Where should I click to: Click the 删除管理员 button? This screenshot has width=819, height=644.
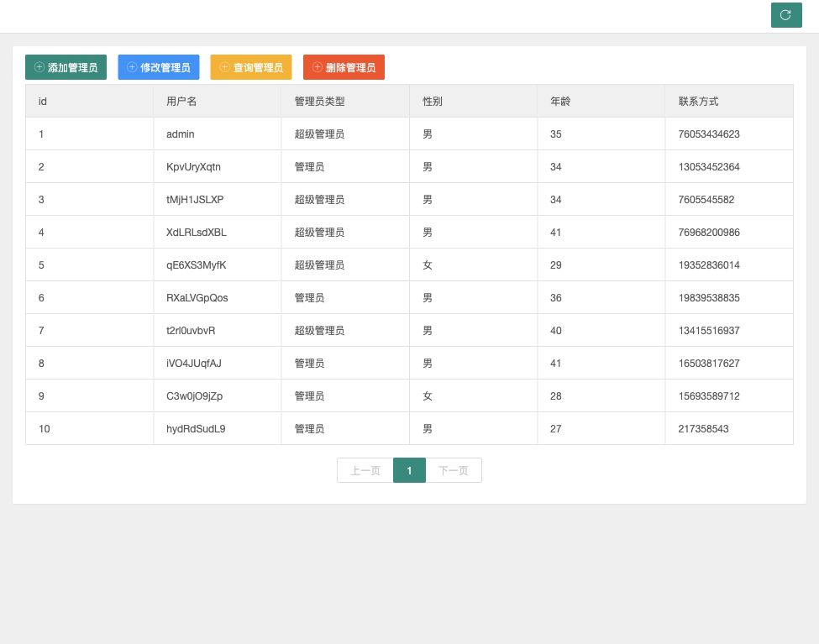click(x=344, y=67)
